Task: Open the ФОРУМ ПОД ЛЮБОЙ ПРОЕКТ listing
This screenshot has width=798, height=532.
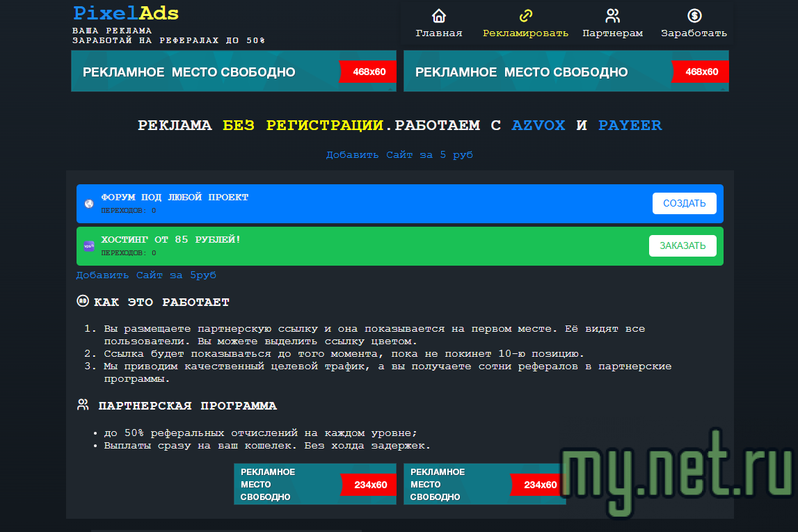Action: pyautogui.click(x=175, y=198)
